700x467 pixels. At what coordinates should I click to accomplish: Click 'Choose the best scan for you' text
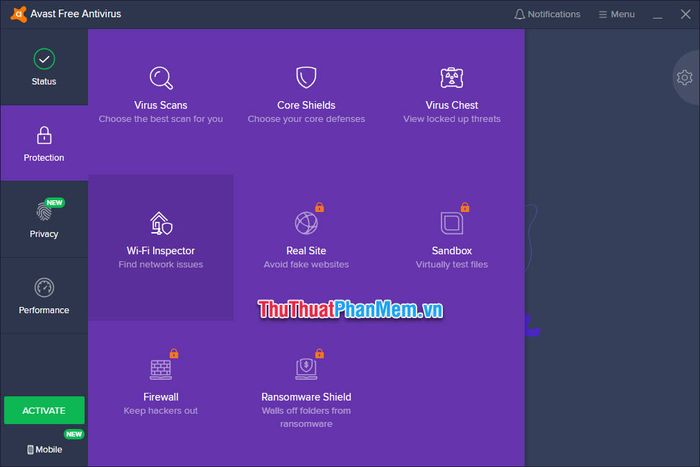[x=161, y=119]
